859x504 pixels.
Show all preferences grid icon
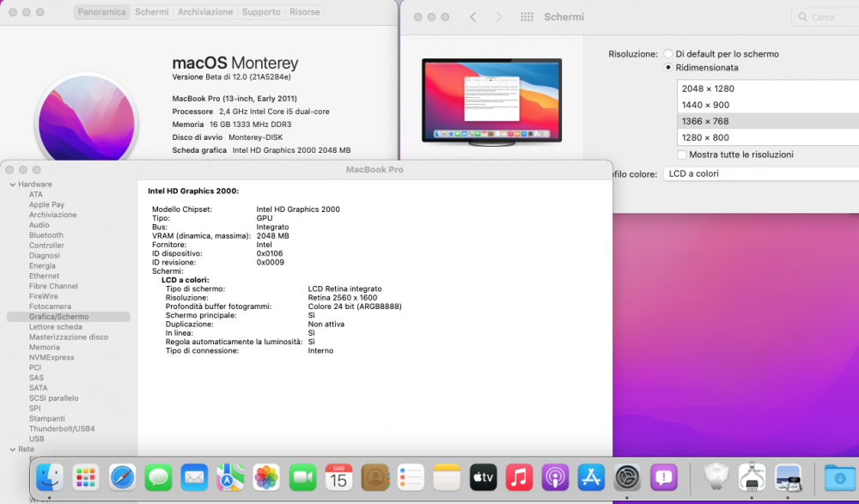(x=527, y=17)
